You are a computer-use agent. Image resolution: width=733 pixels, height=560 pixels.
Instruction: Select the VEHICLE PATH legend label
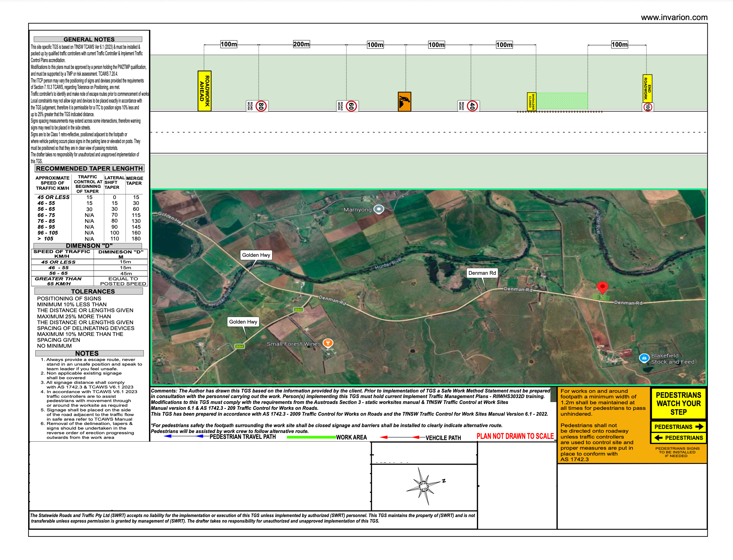443,438
